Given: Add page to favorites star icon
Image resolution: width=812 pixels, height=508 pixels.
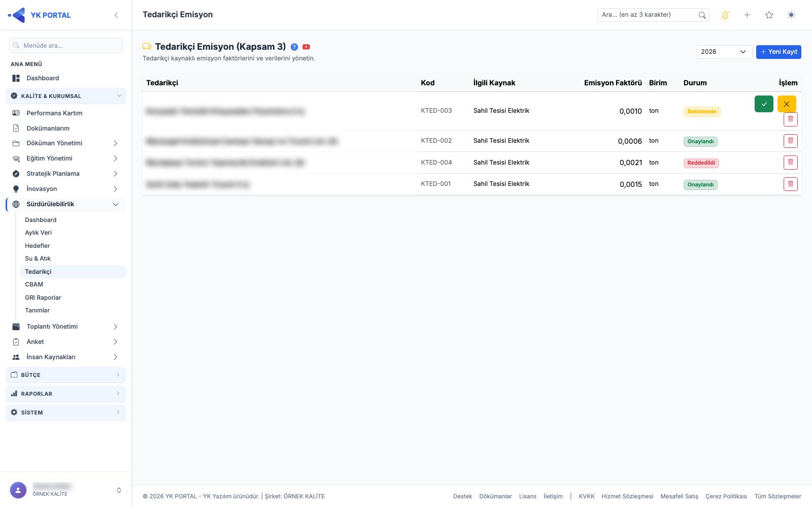Looking at the screenshot, I should click(x=769, y=15).
